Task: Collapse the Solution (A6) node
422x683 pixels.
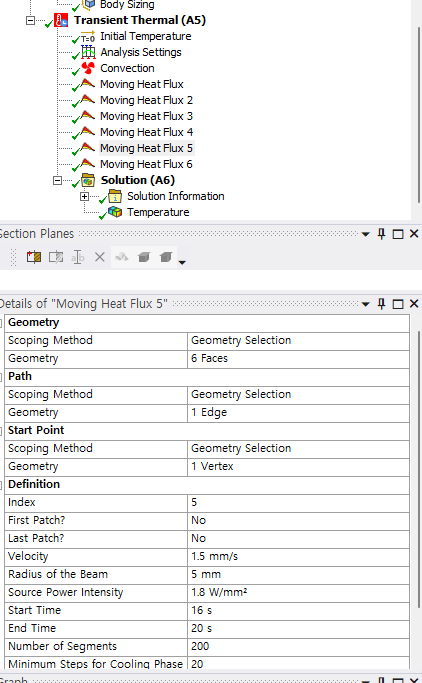Action: coord(57,180)
